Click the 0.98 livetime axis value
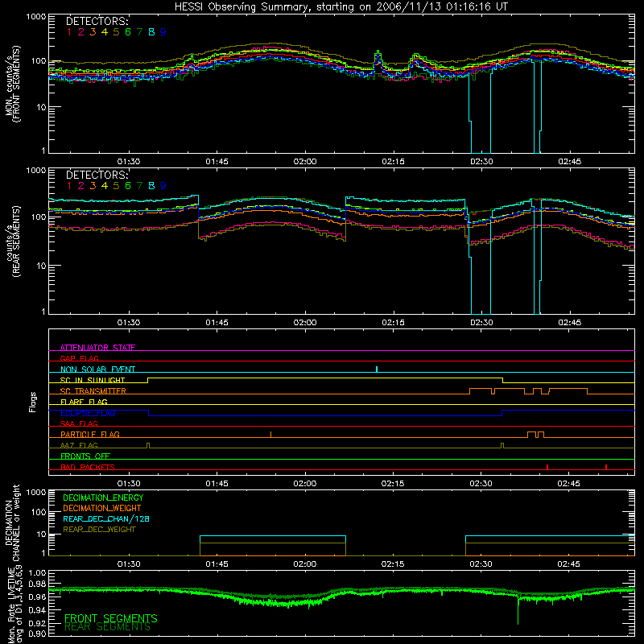 point(37,584)
